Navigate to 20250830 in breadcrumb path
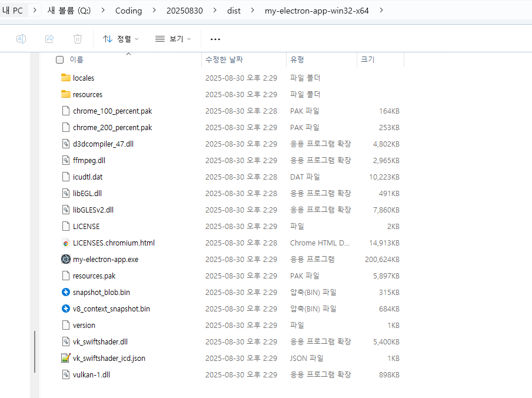The image size is (532, 398). 185,11
